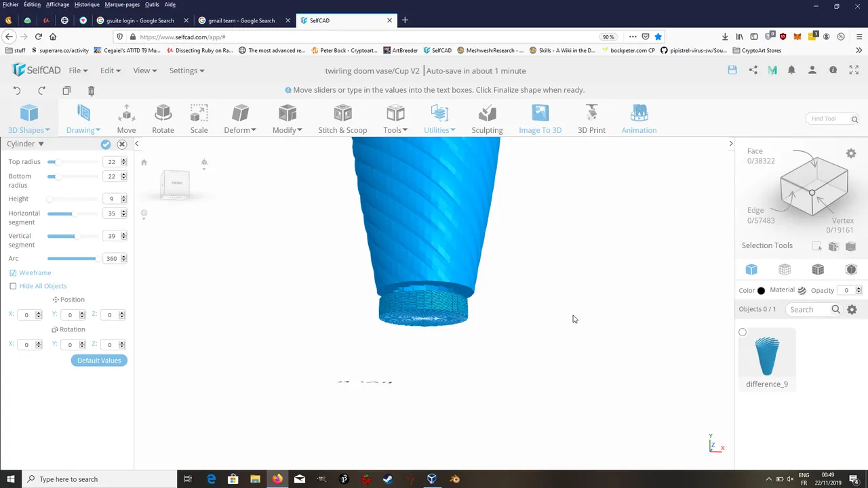The height and width of the screenshot is (488, 868).
Task: Open the Tools toolbar menu
Action: [395, 119]
